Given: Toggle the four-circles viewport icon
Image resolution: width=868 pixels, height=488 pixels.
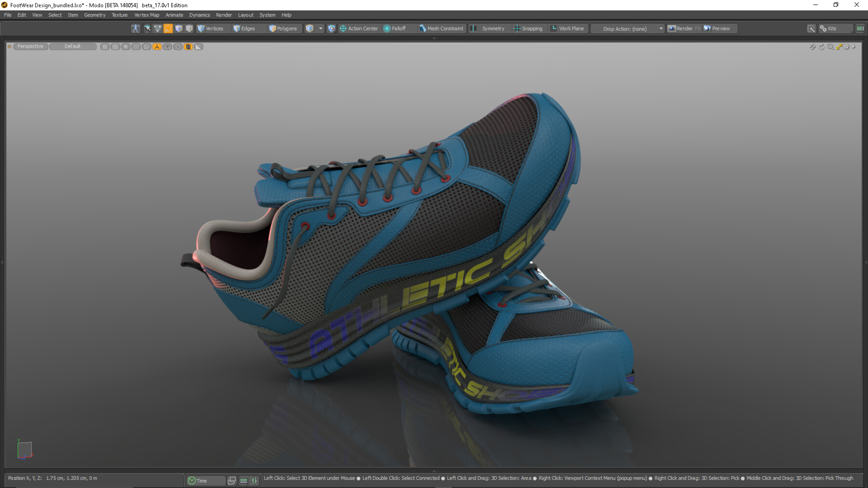Looking at the screenshot, I should pos(115,47).
